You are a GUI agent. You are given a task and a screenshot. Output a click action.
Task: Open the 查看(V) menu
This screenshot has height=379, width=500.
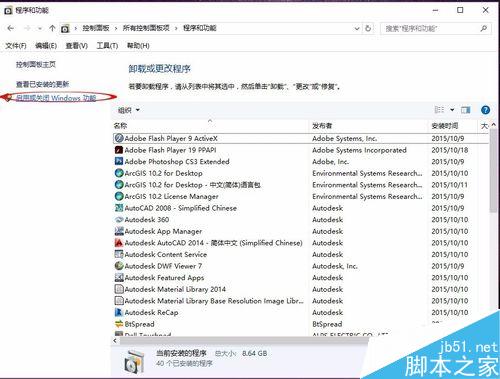point(77,46)
